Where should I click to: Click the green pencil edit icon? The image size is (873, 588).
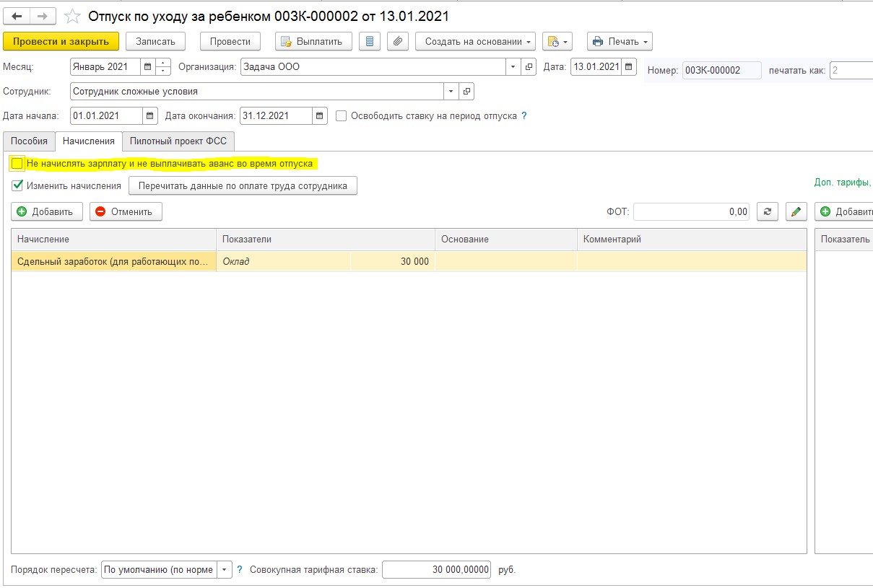pyautogui.click(x=796, y=211)
